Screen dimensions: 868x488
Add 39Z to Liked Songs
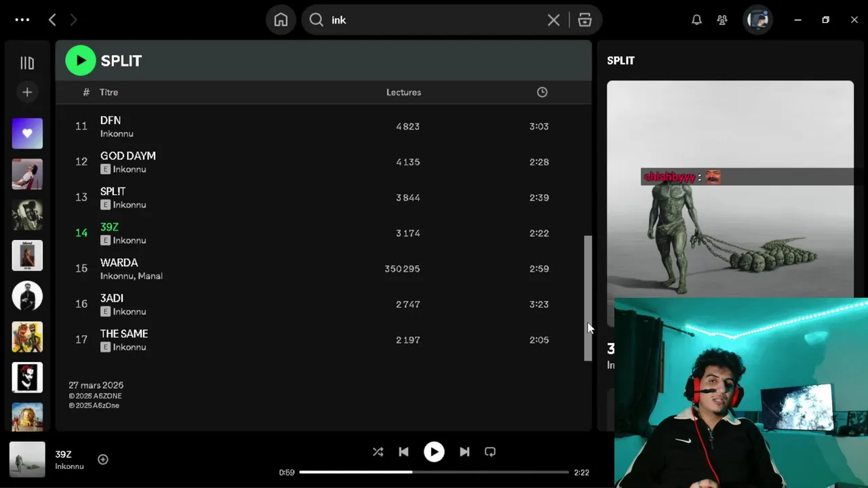103,460
